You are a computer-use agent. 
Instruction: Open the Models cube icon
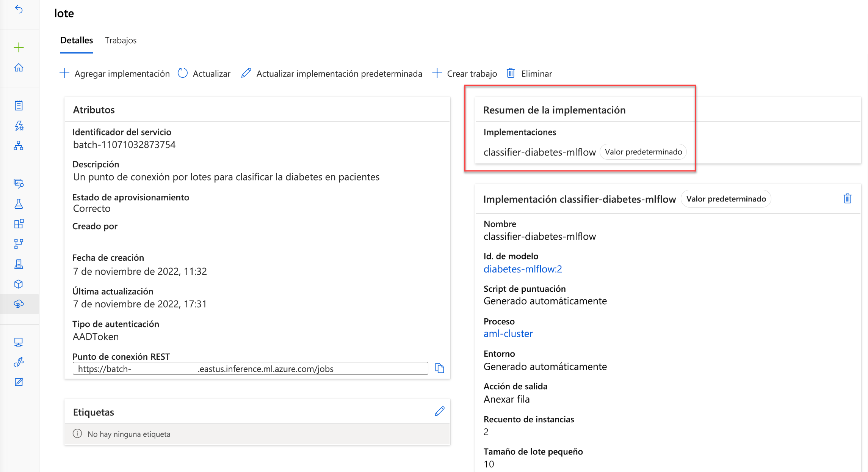point(18,284)
